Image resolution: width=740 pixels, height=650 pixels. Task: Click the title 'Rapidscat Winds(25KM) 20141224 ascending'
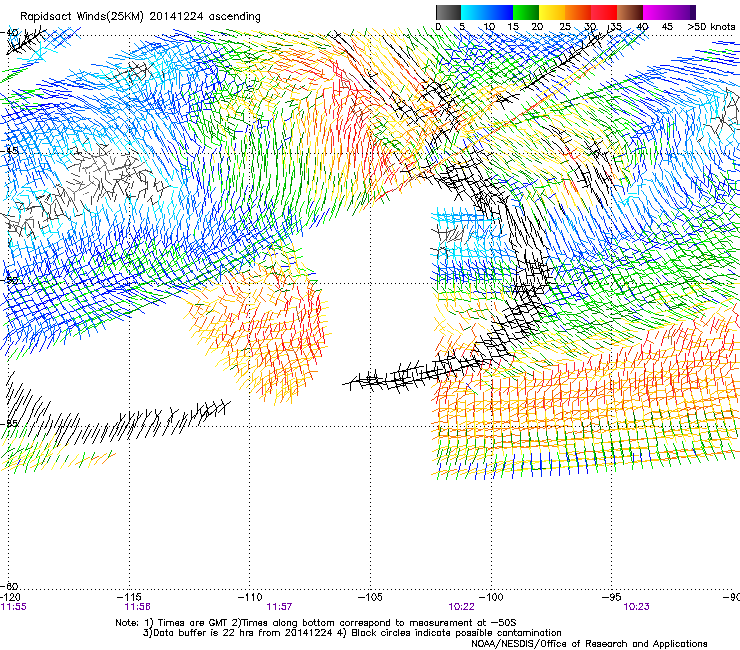coord(140,17)
